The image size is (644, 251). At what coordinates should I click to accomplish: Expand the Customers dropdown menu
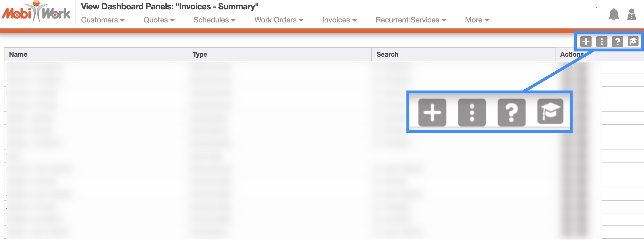(x=103, y=20)
